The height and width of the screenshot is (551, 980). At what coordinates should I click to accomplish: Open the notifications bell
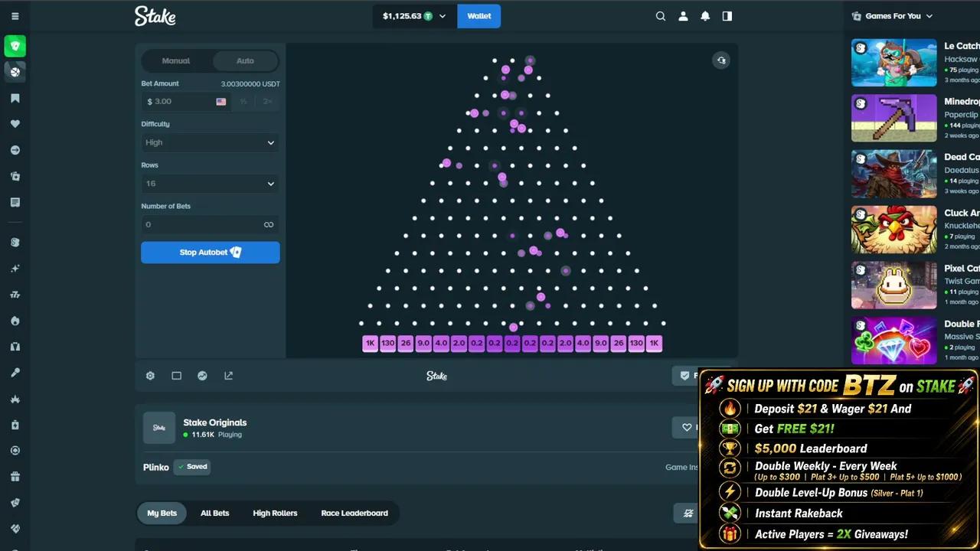point(705,16)
